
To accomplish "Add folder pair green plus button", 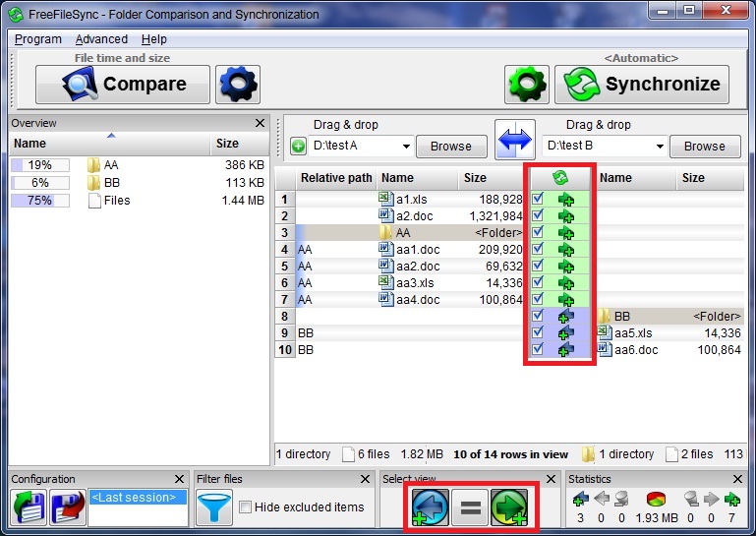I will (298, 146).
